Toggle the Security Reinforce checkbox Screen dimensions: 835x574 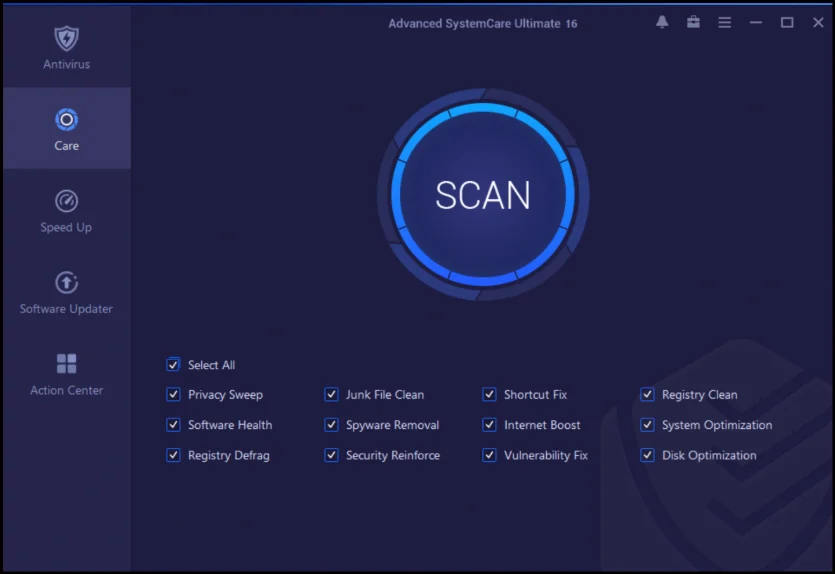pos(331,455)
